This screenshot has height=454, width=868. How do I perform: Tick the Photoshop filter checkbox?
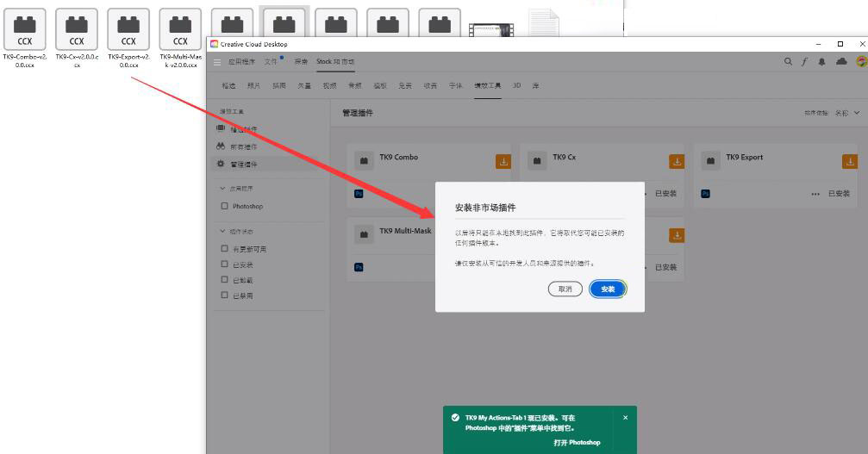tap(224, 206)
